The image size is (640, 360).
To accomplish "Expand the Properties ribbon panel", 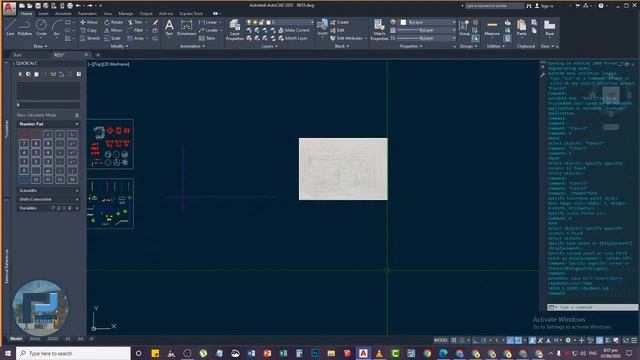I will tap(411, 46).
